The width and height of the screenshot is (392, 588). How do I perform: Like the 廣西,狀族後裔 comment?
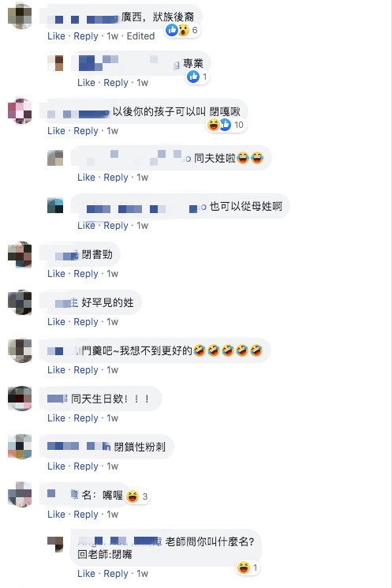(56, 36)
